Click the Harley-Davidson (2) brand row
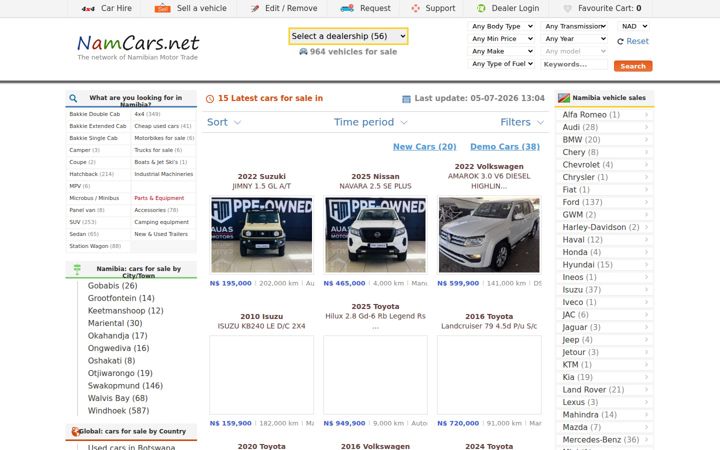 [605, 227]
